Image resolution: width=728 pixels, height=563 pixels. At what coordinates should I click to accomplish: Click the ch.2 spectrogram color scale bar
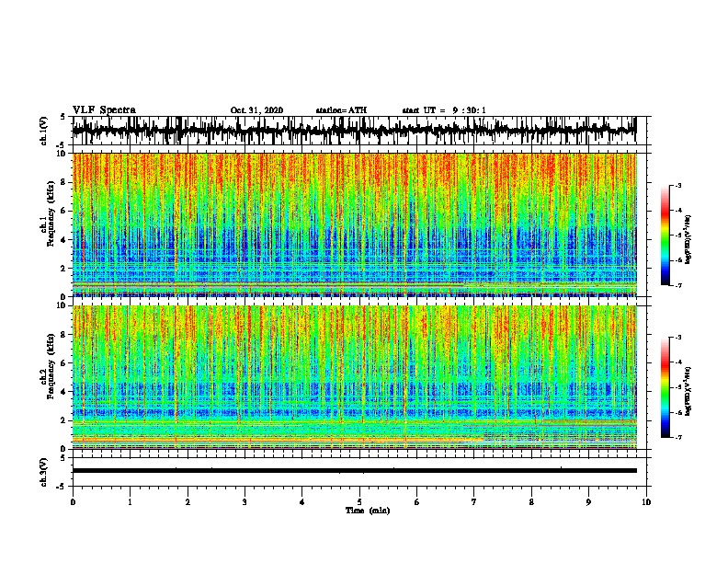(x=665, y=387)
